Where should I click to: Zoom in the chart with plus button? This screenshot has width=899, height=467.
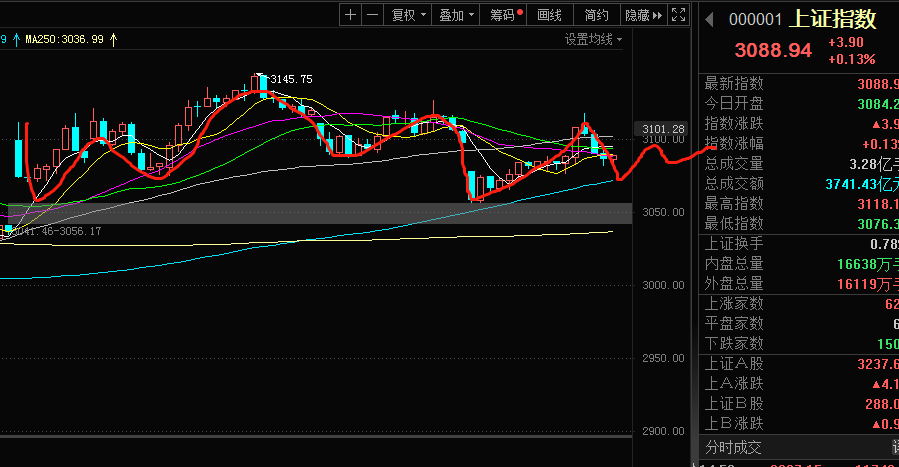(x=350, y=15)
